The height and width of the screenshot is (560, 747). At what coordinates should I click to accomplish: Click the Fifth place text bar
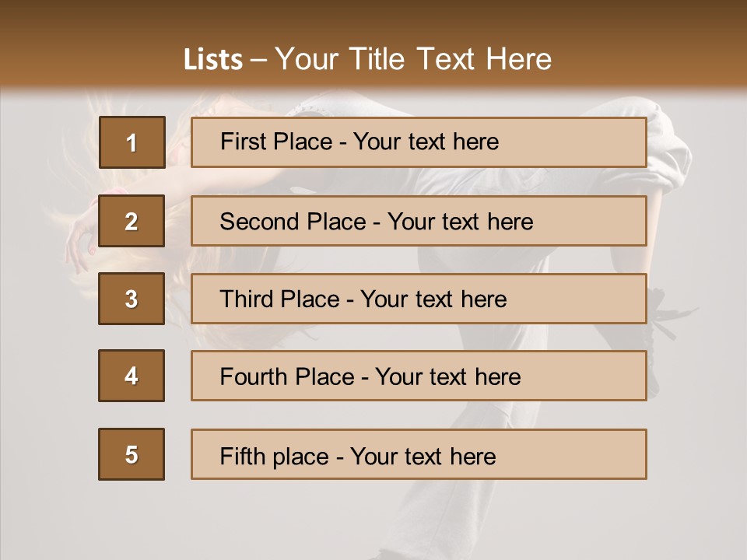(x=419, y=454)
